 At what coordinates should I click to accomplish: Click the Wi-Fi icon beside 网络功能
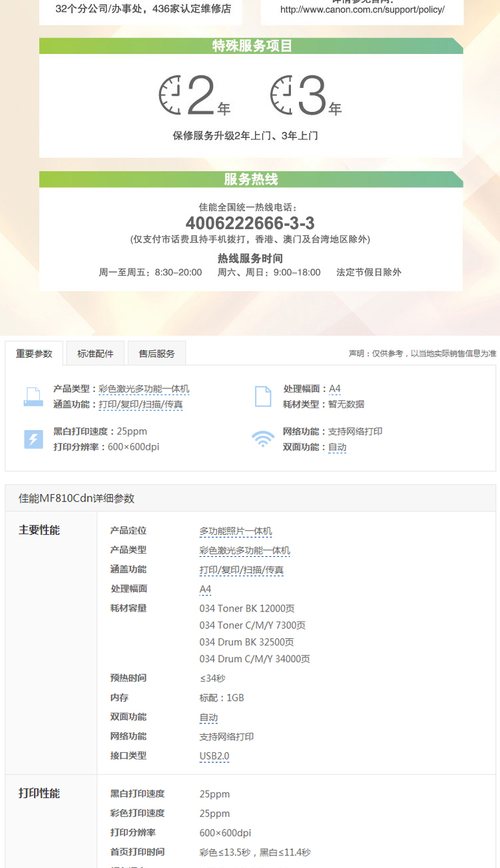(263, 439)
